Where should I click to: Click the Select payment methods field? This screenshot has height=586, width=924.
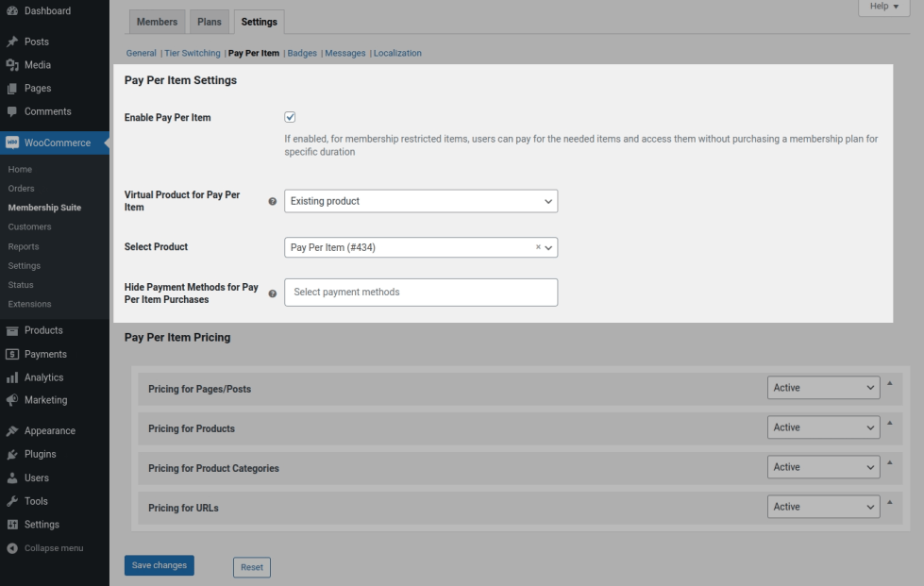pos(420,293)
